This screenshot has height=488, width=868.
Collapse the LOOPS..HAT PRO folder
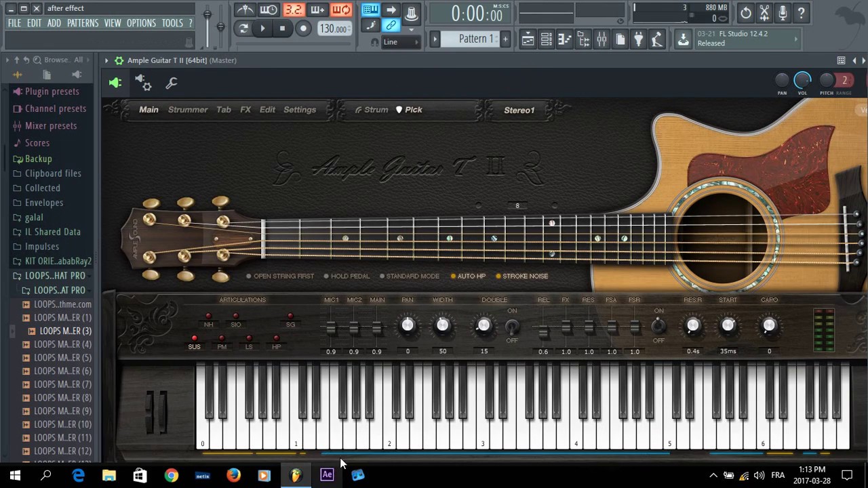click(x=55, y=276)
